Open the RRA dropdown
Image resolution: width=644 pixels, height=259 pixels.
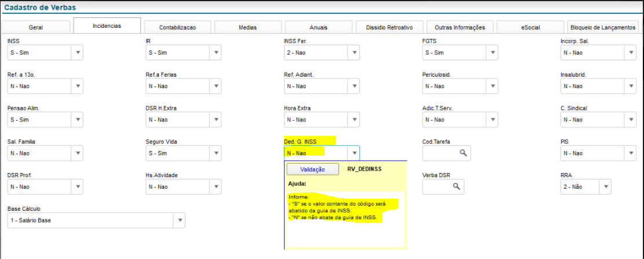click(x=605, y=186)
